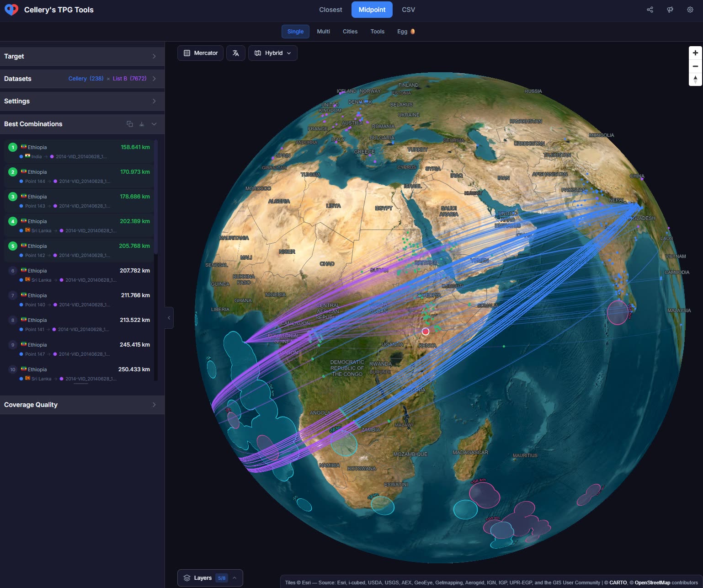Open the Hybrid basemap dropdown
Viewport: 703px width, 588px height.
(x=273, y=53)
